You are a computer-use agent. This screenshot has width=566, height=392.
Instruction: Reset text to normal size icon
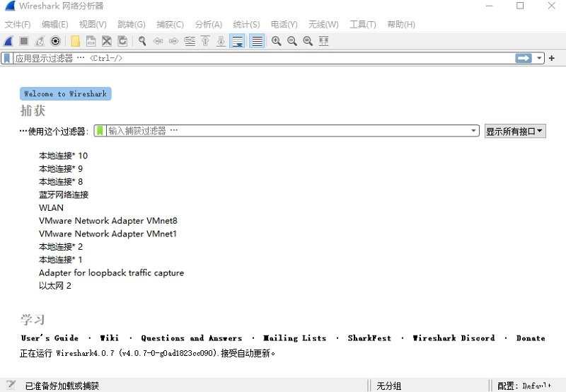308,41
